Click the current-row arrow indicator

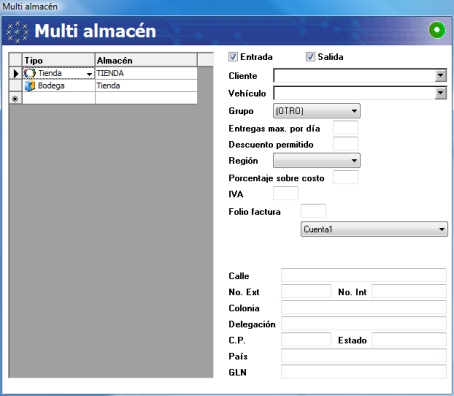pos(16,73)
